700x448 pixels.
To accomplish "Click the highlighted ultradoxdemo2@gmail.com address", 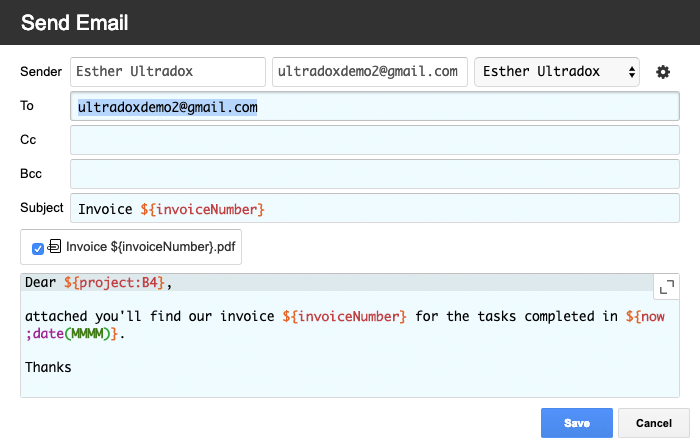I will [167, 107].
